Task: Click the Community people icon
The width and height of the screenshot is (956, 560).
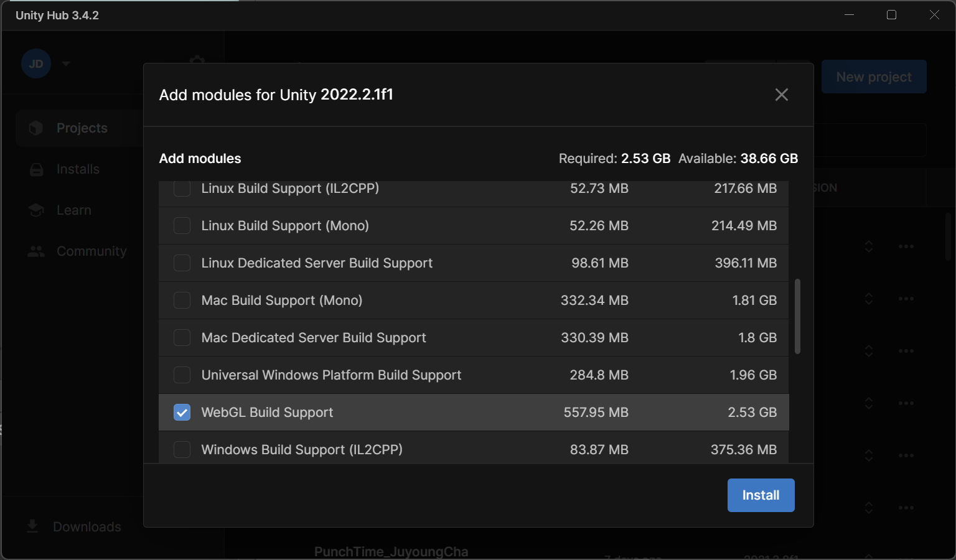Action: point(36,251)
